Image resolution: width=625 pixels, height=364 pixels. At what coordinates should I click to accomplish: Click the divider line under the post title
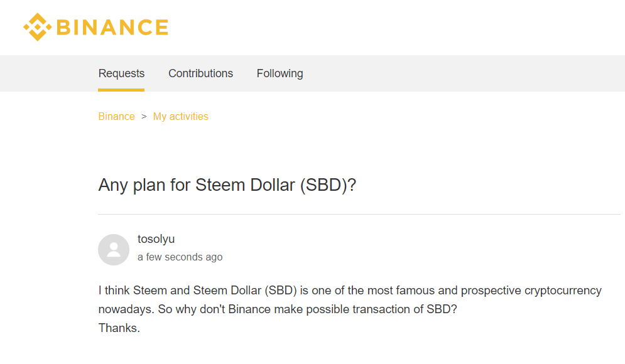tap(358, 214)
